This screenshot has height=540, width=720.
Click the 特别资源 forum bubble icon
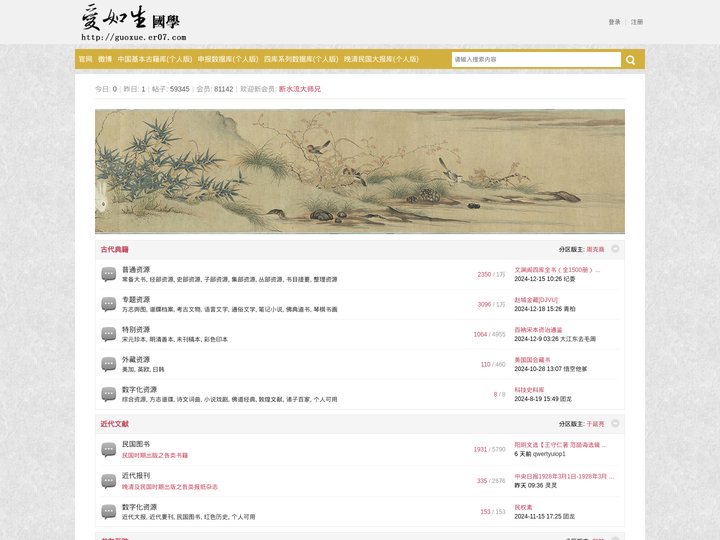(108, 334)
